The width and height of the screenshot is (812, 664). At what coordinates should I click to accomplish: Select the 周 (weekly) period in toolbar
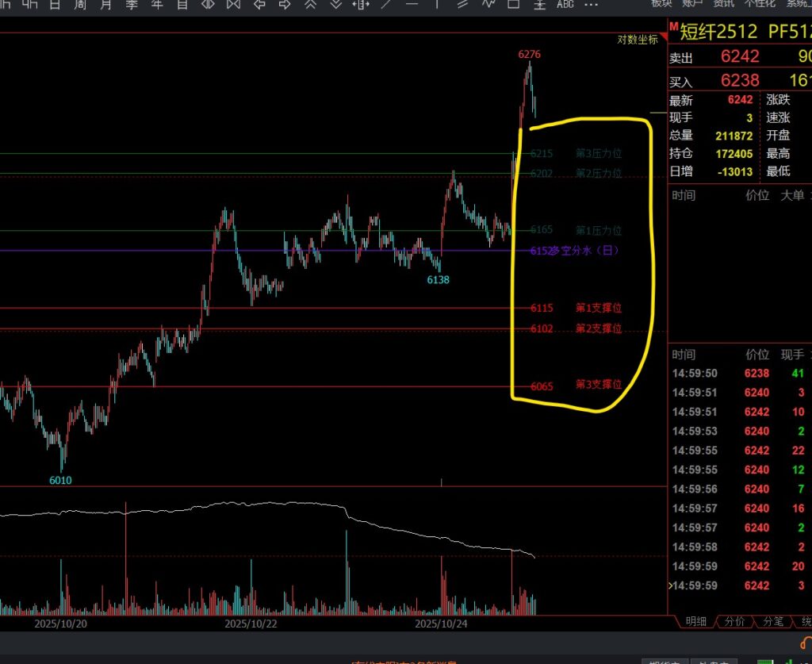pyautogui.click(x=80, y=4)
